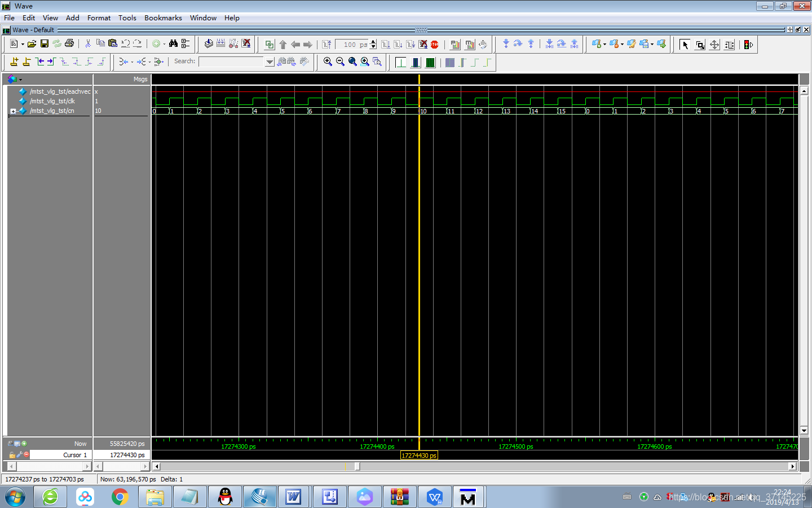Expand the /mtst_vlg_tst/cn signal bus
812x508 pixels.
click(x=13, y=111)
